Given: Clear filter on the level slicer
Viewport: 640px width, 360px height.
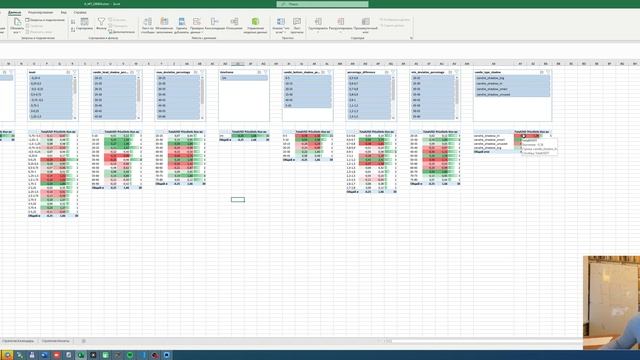Looking at the screenshot, I should point(75,72).
